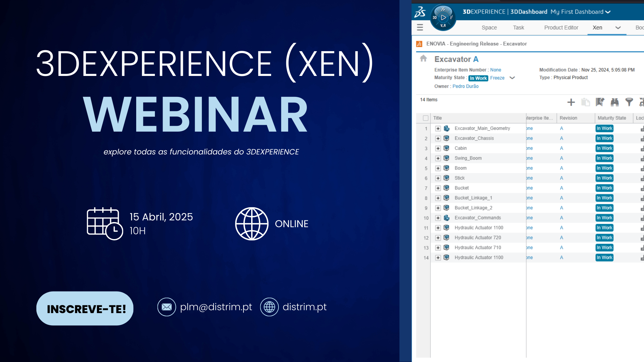644x362 pixels.
Task: Click the Freeze maturity link
Action: coord(497,78)
